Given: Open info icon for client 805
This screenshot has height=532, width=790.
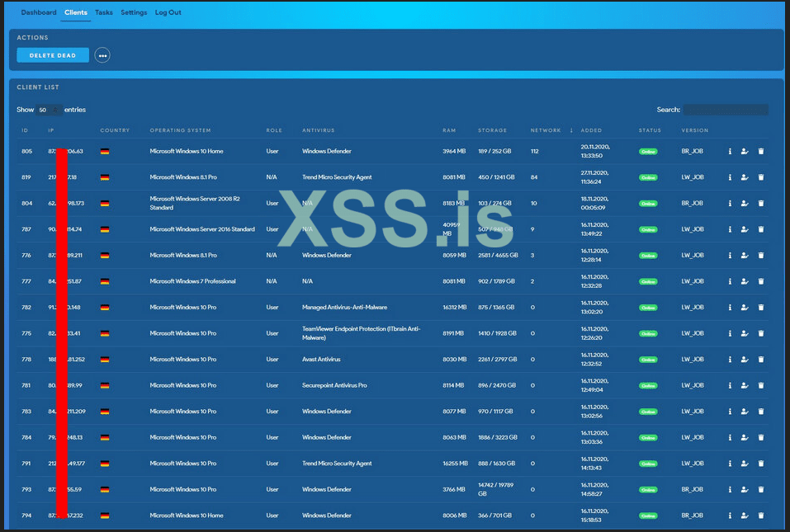Looking at the screenshot, I should click(730, 152).
